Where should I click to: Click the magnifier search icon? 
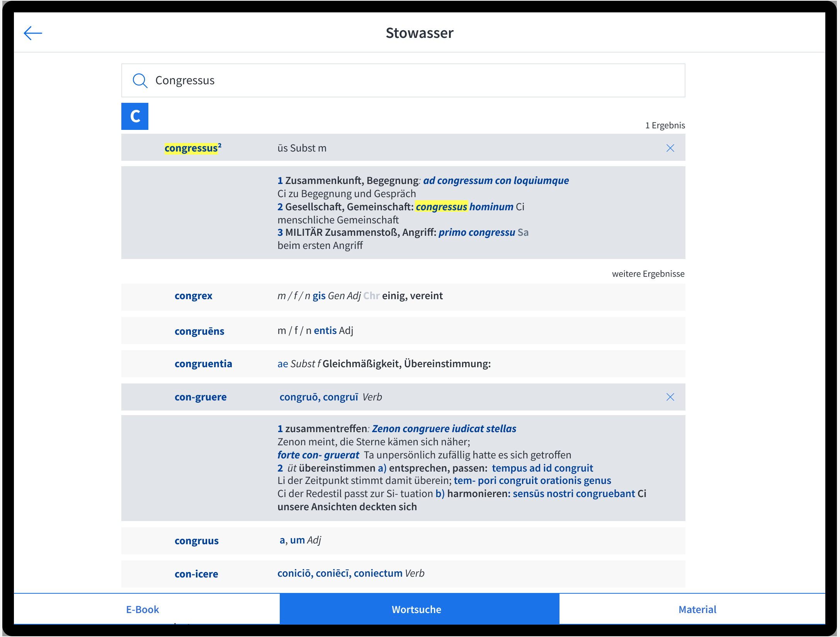140,80
